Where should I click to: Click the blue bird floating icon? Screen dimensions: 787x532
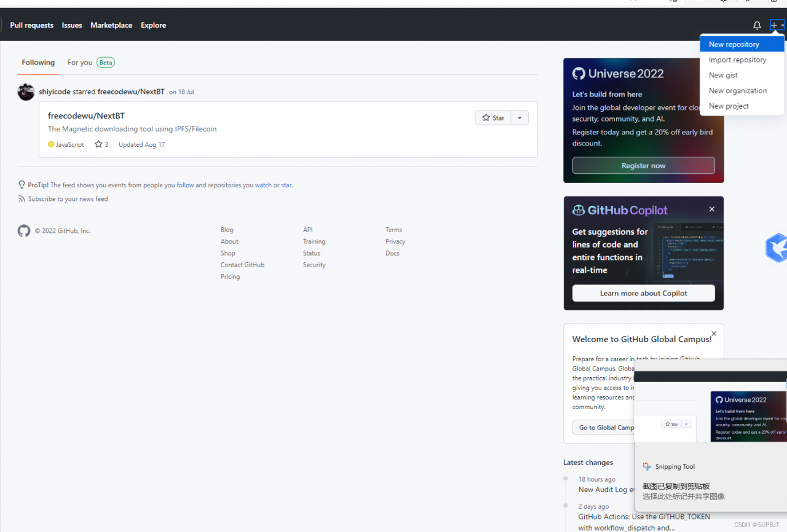[x=776, y=248]
